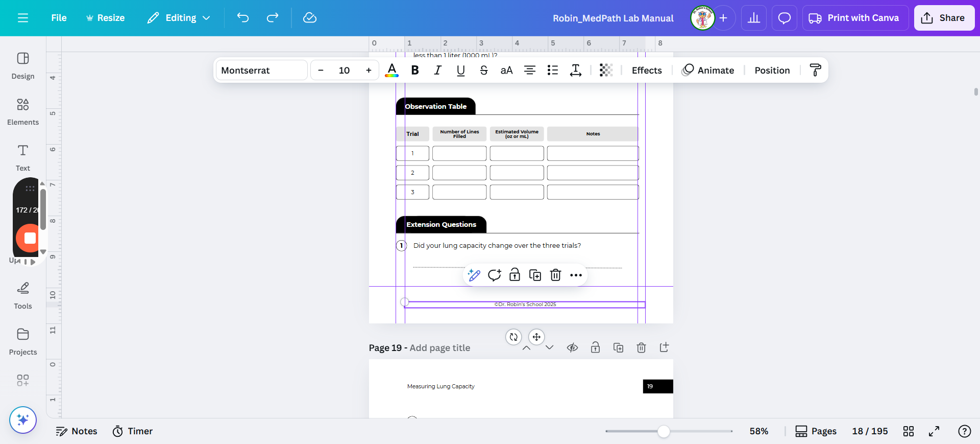Screen dimensions: 980x444
Task: Toggle underline formatting
Action: point(460,70)
